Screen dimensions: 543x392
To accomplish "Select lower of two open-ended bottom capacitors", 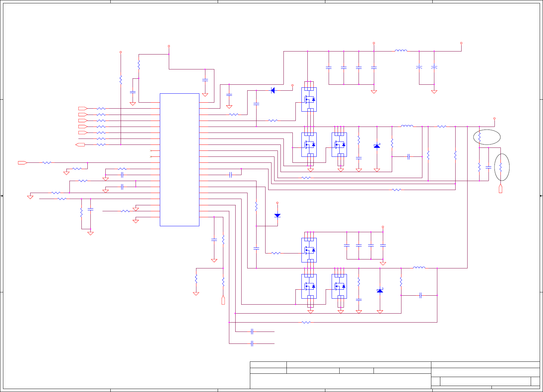I will pos(252,343).
